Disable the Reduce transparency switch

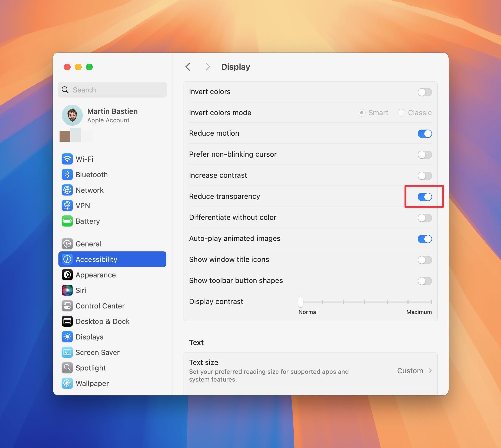tap(425, 197)
